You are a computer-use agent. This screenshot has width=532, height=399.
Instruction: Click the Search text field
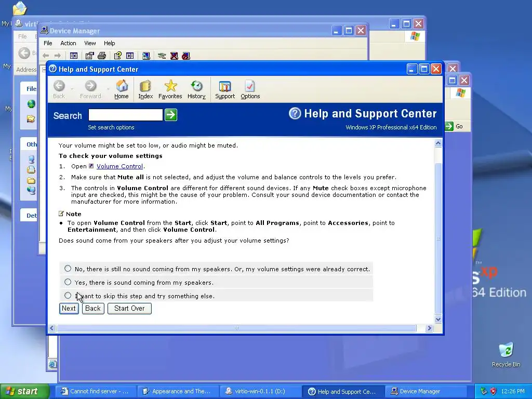pos(126,115)
